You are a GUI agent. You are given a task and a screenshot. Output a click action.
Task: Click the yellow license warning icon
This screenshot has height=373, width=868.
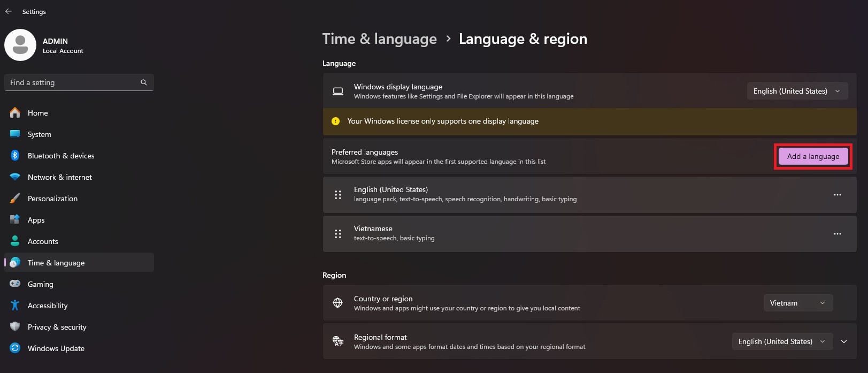point(336,121)
